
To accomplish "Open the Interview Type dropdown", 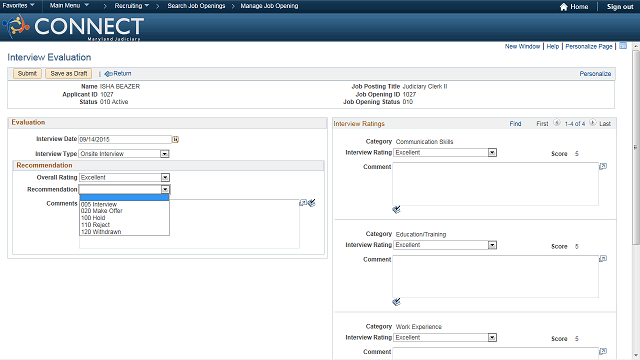I will point(164,154).
